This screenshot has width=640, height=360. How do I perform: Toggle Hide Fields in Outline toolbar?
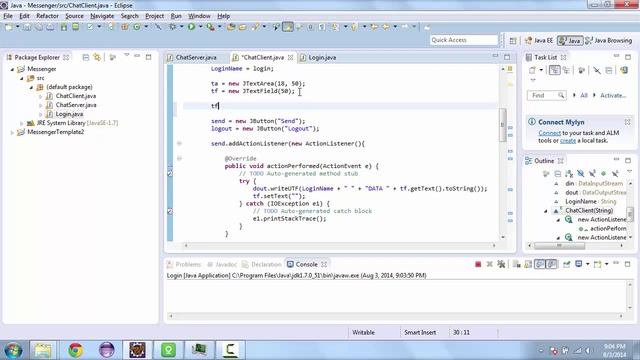580,174
